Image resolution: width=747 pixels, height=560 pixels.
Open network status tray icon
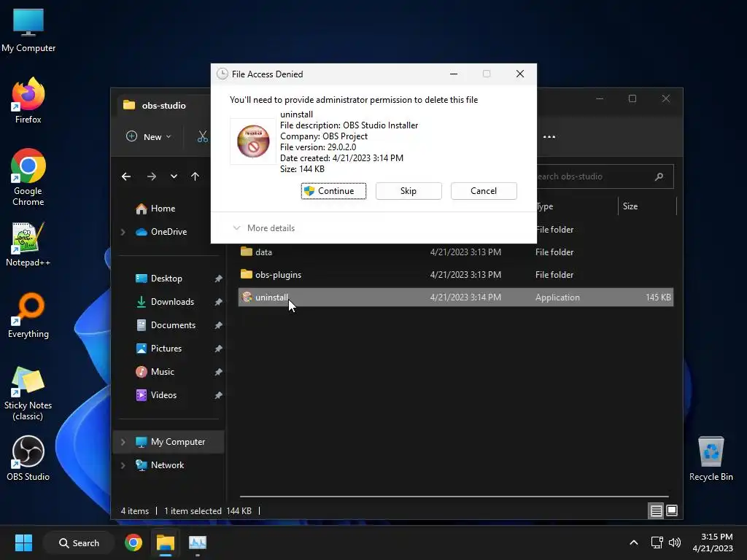(657, 542)
